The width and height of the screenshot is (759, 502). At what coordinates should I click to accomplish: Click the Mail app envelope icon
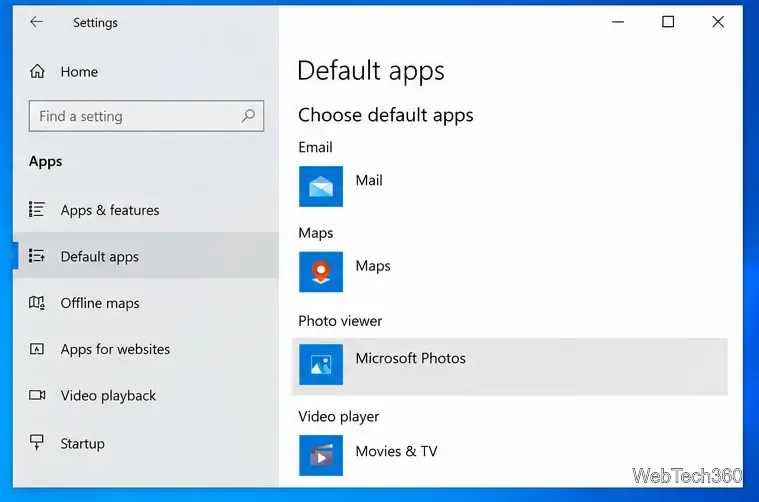pos(321,186)
